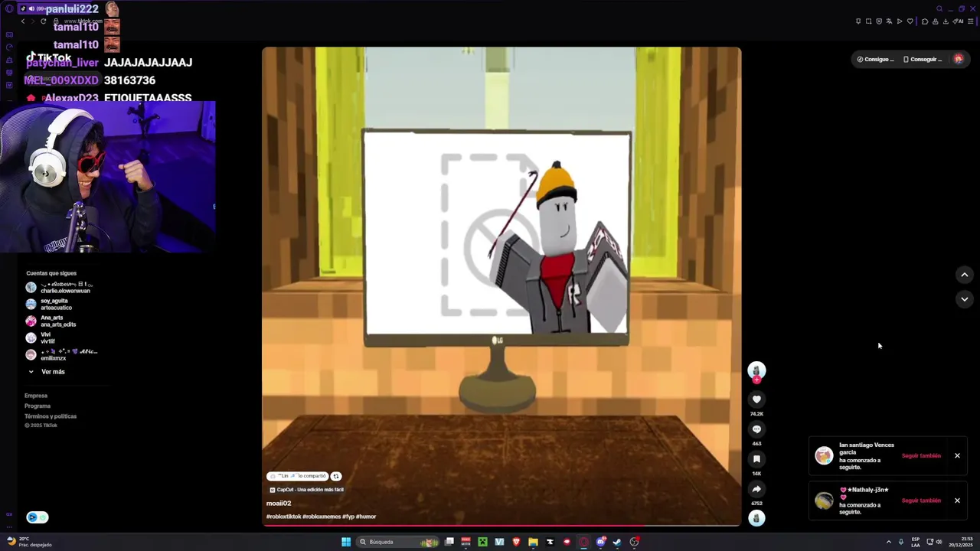Open the soy_agulta followed account
Image resolution: width=980 pixels, height=551 pixels.
click(x=50, y=305)
